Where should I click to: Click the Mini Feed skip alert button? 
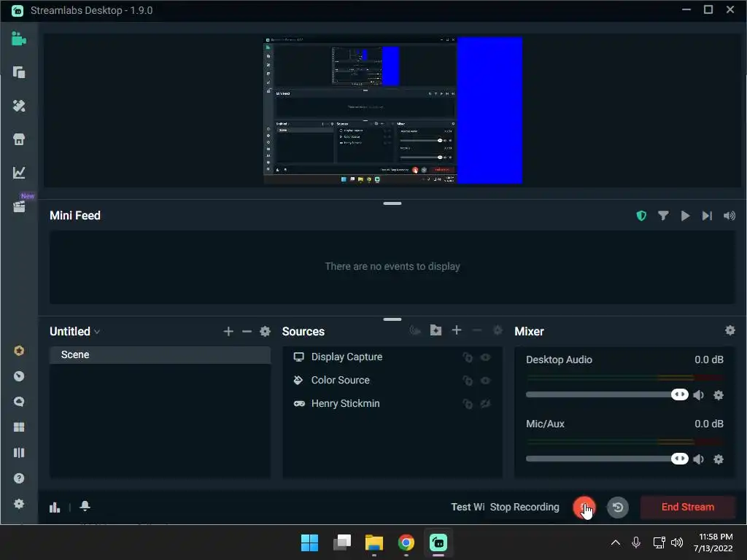pos(707,216)
